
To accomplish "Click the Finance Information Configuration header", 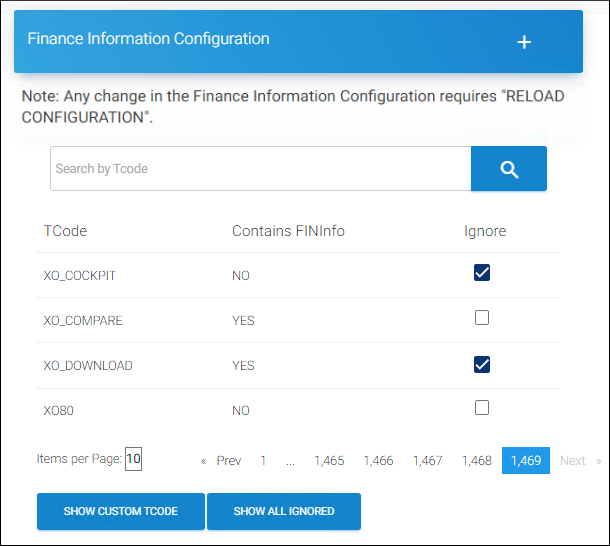I will tap(148, 40).
